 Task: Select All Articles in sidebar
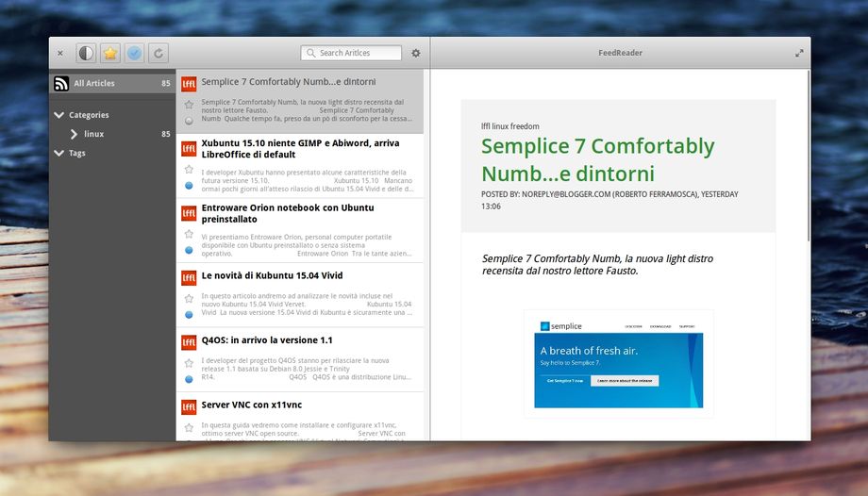pyautogui.click(x=112, y=83)
